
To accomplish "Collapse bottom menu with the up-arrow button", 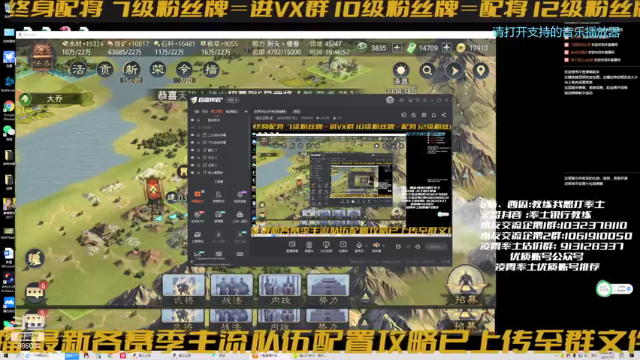I will coord(366,297).
